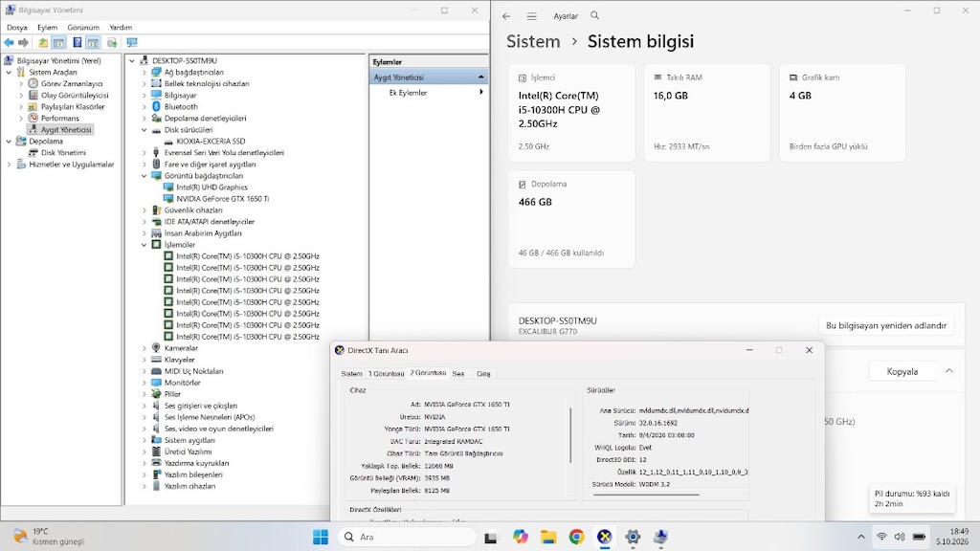Open Copilot from the taskbar
This screenshot has height=551, width=980.
click(x=520, y=537)
